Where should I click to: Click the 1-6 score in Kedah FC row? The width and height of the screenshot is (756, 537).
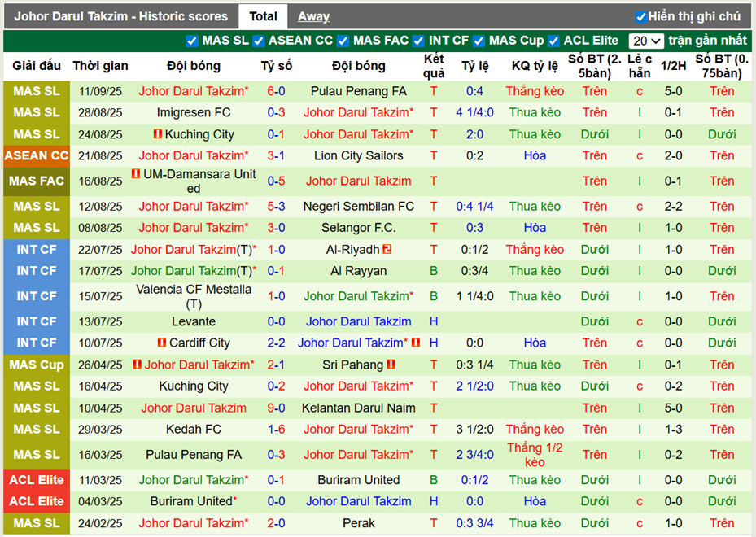pos(276,429)
